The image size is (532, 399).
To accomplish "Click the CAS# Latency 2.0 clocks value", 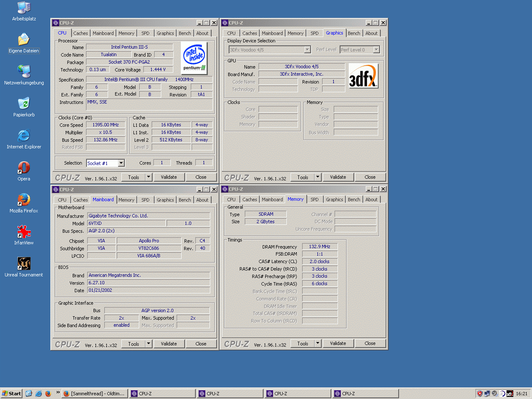I will pyautogui.click(x=320, y=261).
